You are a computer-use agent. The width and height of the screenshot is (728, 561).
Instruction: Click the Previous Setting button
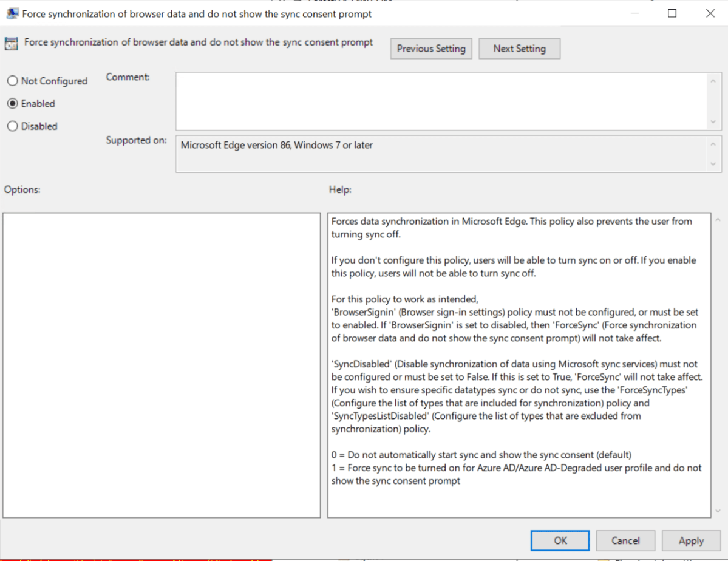pos(431,49)
